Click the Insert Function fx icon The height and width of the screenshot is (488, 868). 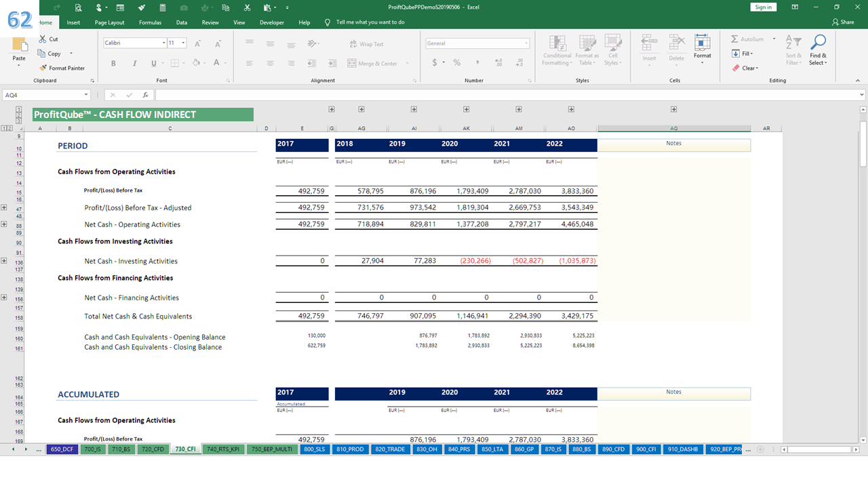coord(145,95)
